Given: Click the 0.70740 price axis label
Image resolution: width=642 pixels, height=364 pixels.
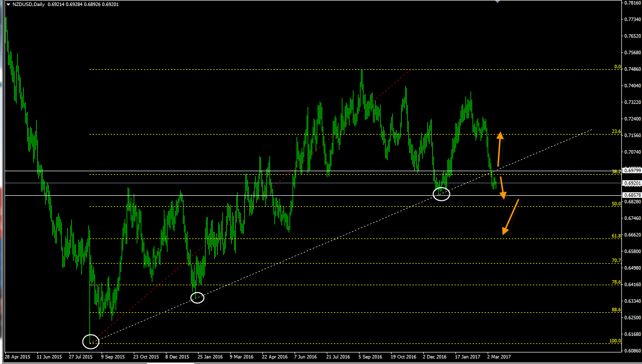Looking at the screenshot, I should (632, 152).
